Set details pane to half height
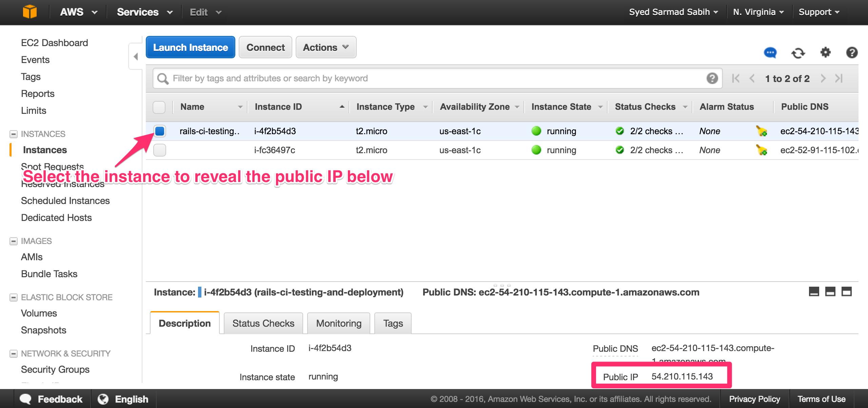868x408 pixels. (830, 291)
